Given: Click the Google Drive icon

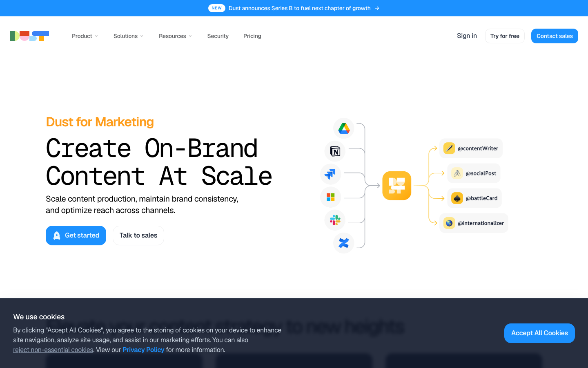Looking at the screenshot, I should click(344, 128).
